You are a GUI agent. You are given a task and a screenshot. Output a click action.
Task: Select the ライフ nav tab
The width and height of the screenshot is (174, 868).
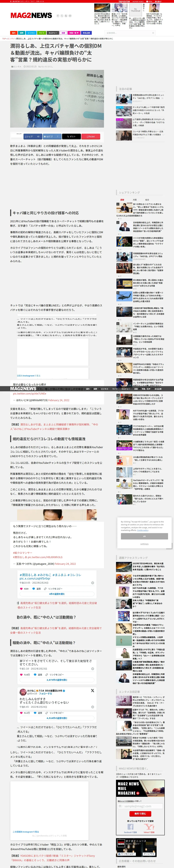(42, 33)
